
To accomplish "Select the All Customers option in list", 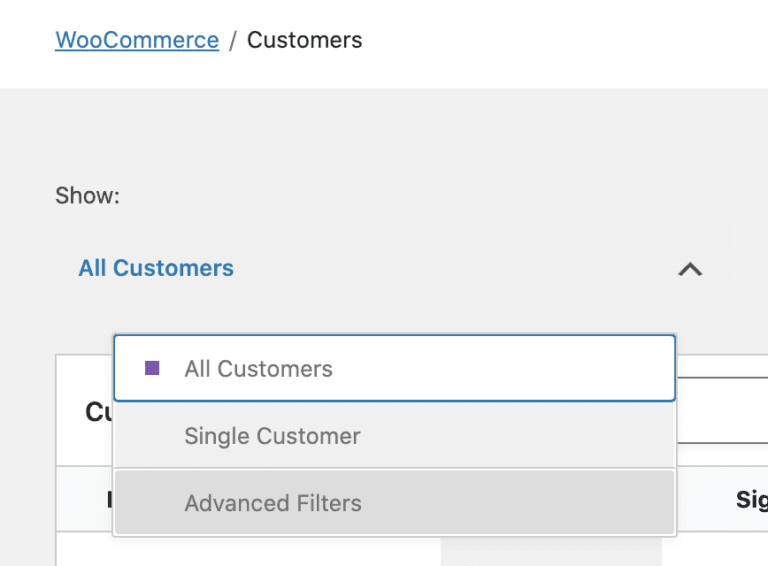I will tap(258, 368).
